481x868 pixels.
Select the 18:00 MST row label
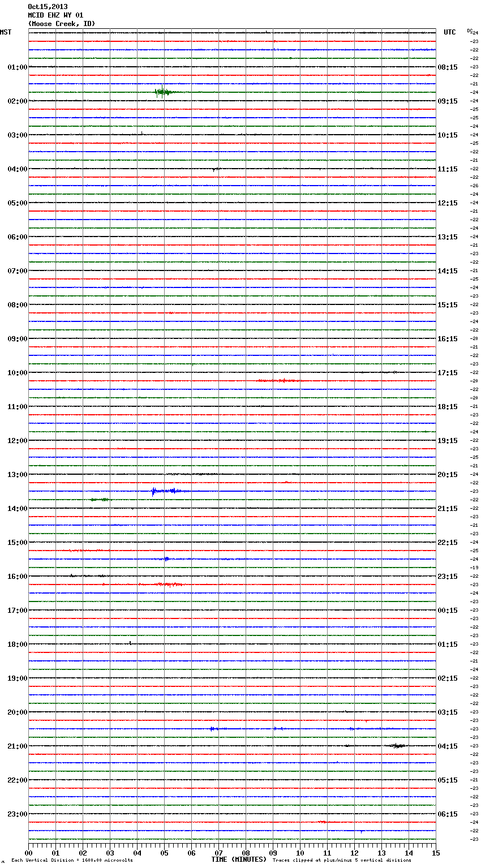click(18, 644)
